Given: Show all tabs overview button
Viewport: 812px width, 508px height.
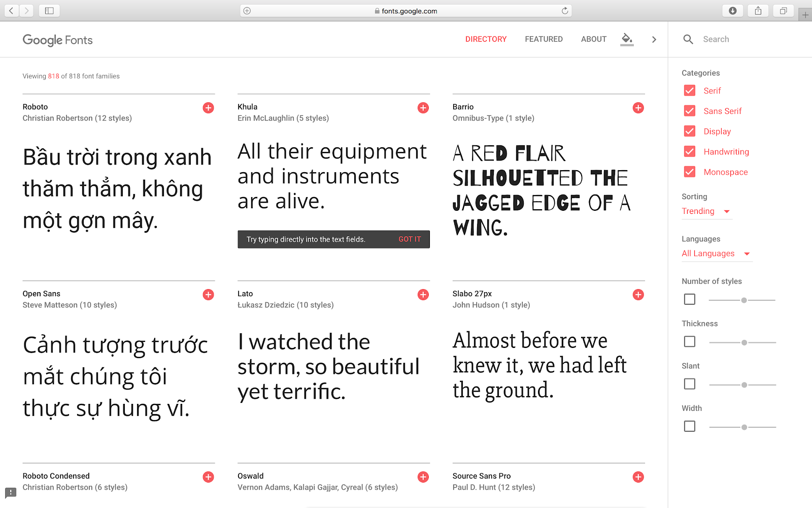Looking at the screenshot, I should (x=784, y=11).
